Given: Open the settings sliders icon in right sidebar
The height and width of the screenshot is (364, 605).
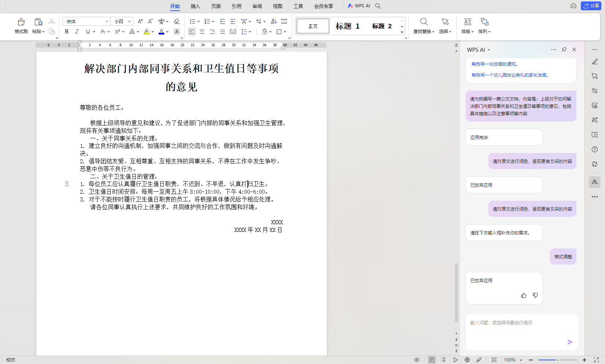Looking at the screenshot, I should point(595,91).
